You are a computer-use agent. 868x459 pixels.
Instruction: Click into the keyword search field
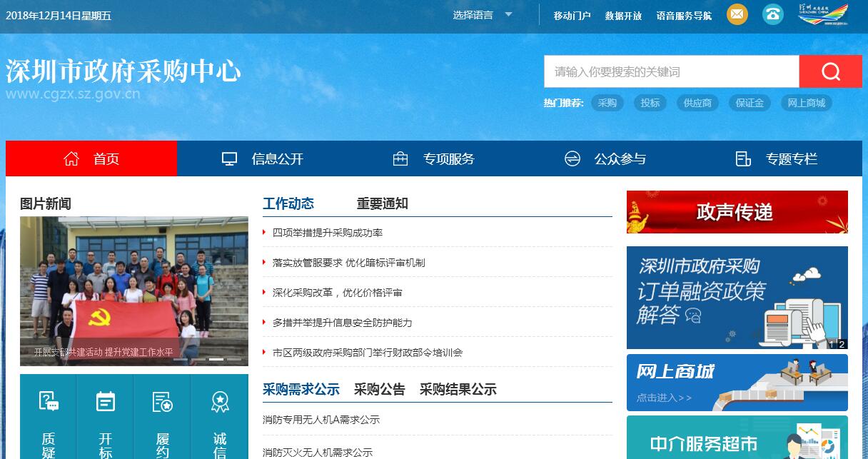671,71
